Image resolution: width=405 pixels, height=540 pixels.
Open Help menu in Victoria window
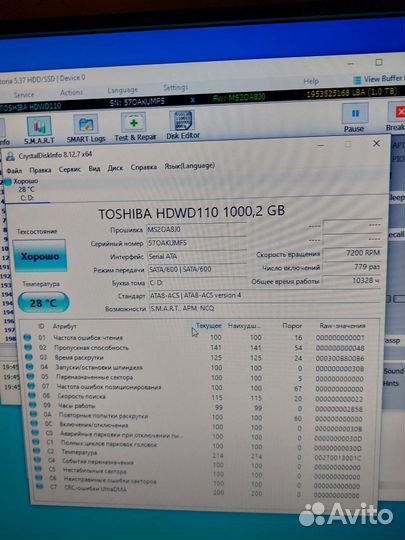(311, 81)
